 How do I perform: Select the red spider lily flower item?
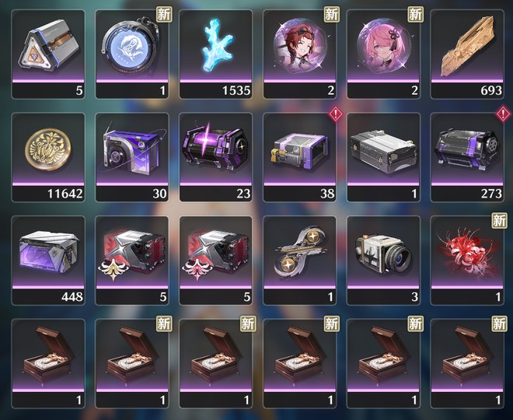click(x=467, y=261)
